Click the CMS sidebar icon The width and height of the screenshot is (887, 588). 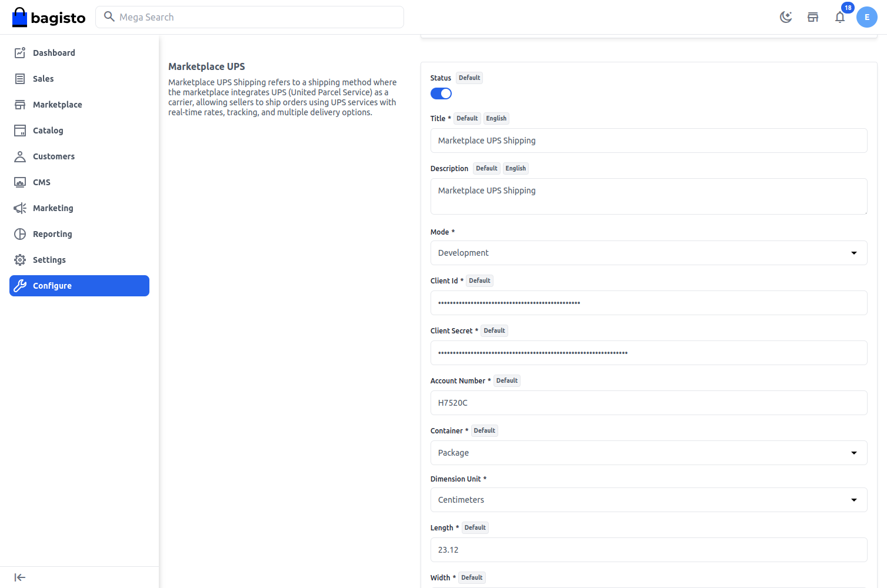[x=20, y=182]
